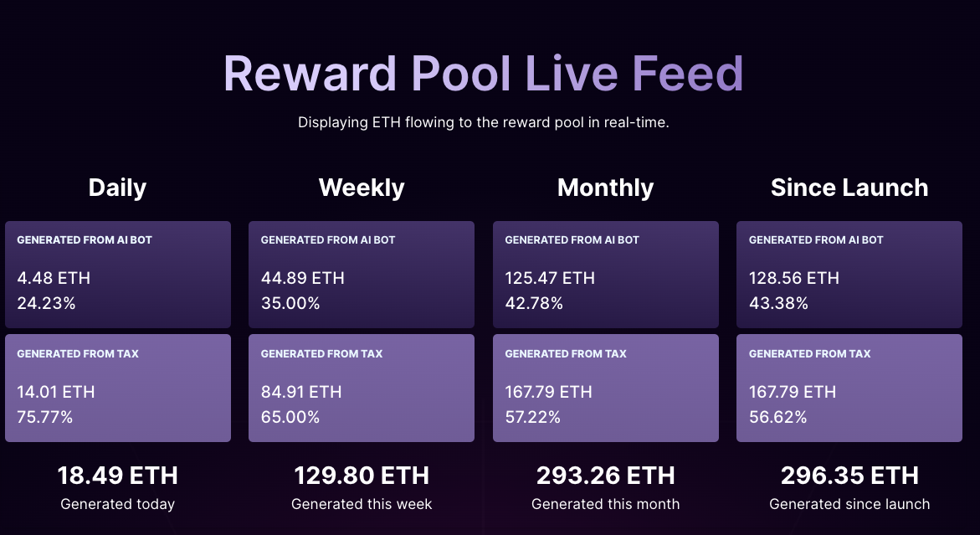Click the 18.49 ETH daily total
Viewport: 980px width, 535px height.
117,476
